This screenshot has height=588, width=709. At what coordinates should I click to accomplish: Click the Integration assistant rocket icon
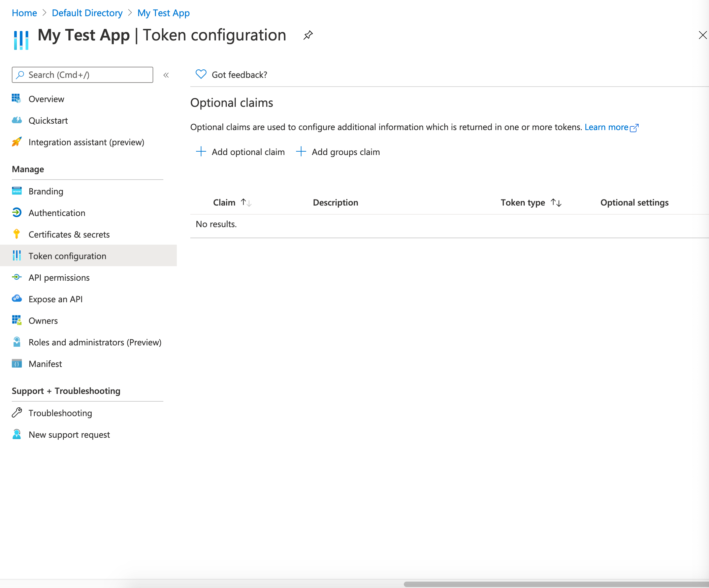pos(17,142)
